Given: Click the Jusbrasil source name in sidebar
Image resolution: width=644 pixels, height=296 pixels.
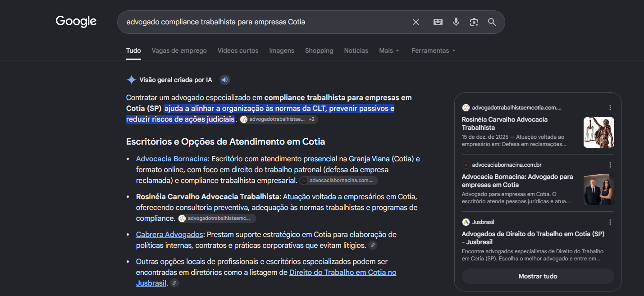Looking at the screenshot, I should [483, 222].
